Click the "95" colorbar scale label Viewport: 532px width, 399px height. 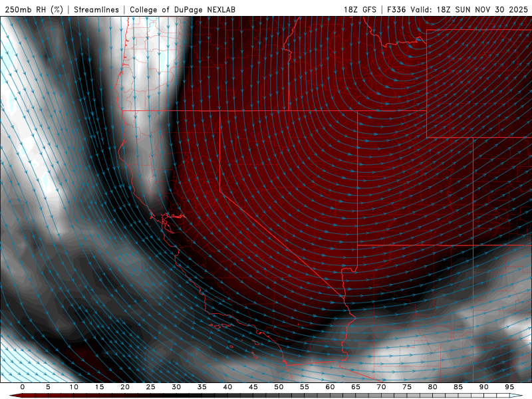pos(509,387)
